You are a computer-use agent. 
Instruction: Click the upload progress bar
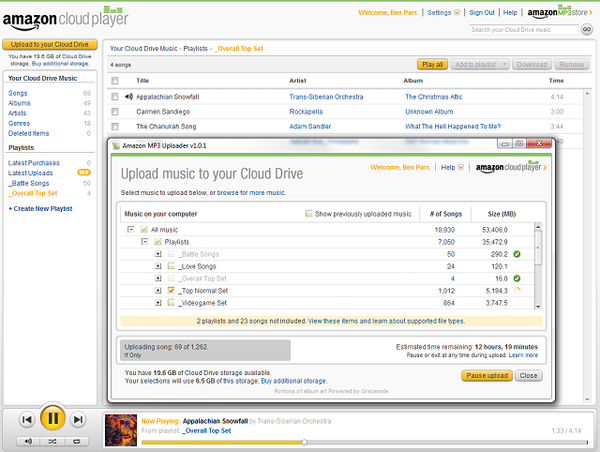[205, 350]
